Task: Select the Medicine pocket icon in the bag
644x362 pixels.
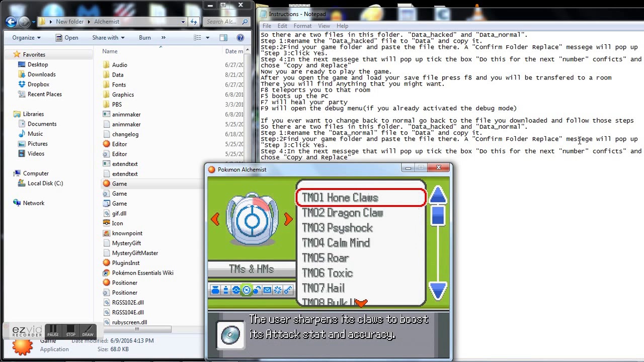Action: (x=226, y=290)
